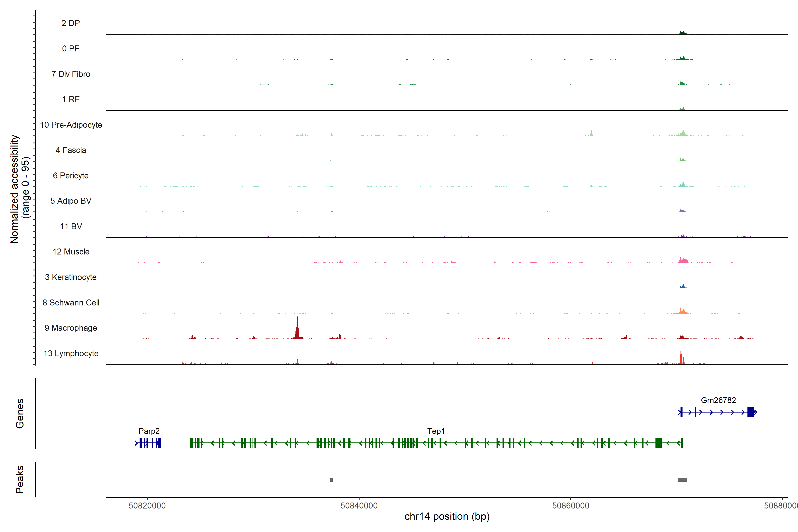Click the Tep1 gene label
The height and width of the screenshot is (532, 798).
[436, 431]
